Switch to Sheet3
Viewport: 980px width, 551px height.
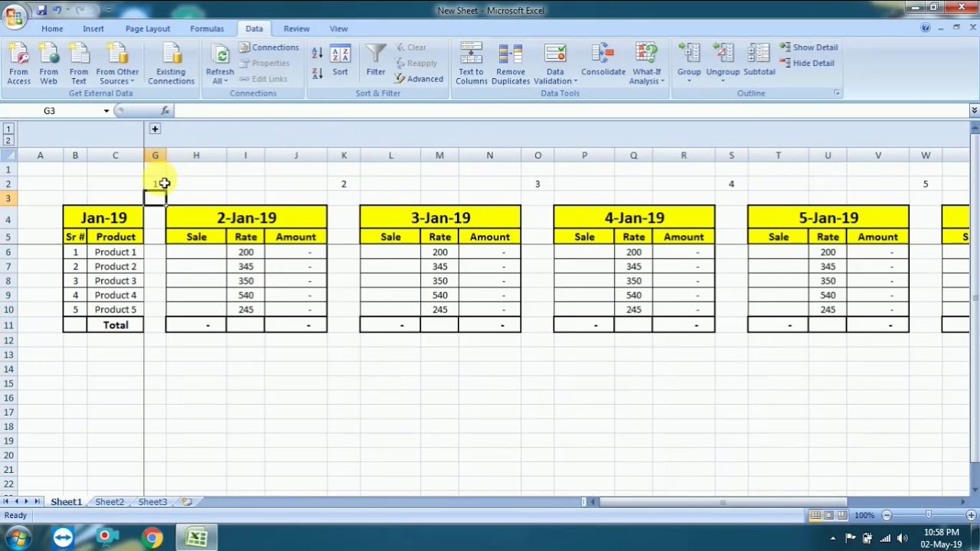[152, 502]
